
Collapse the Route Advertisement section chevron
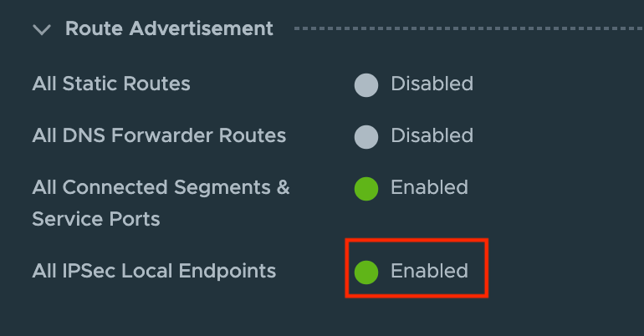point(42,30)
